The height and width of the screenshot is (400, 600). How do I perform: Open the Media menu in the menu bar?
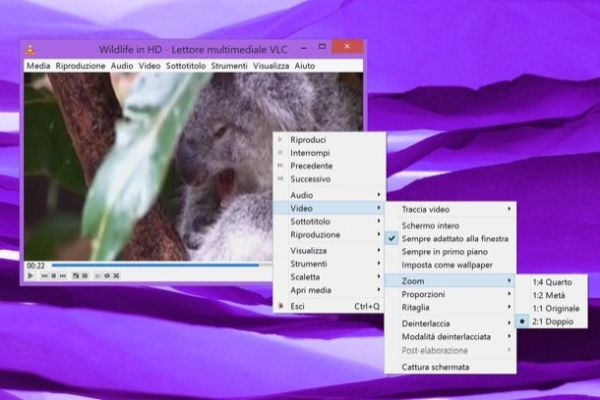38,66
